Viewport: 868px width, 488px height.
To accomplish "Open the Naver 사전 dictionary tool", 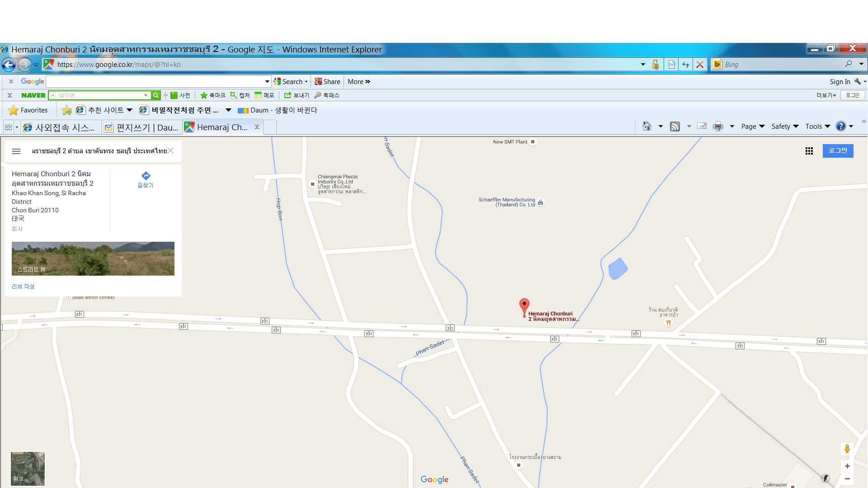I will [180, 95].
